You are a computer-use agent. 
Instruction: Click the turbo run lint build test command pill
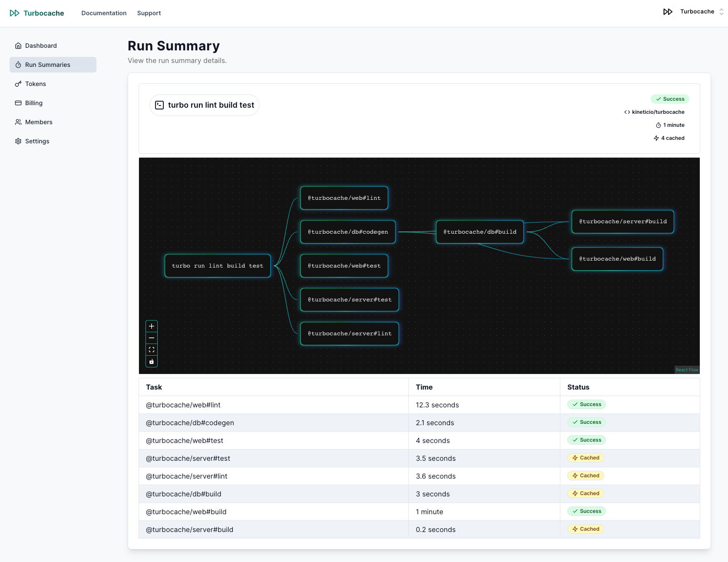pos(204,105)
